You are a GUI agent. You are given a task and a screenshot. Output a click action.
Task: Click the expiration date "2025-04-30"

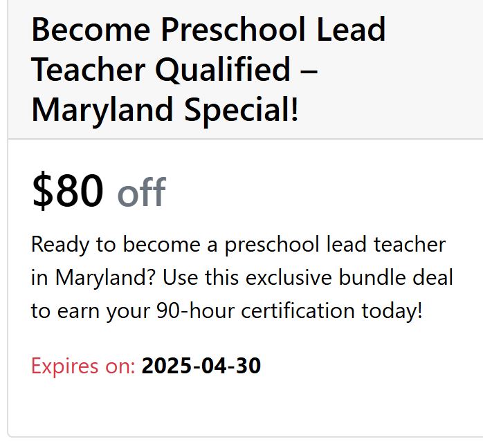[x=201, y=366]
